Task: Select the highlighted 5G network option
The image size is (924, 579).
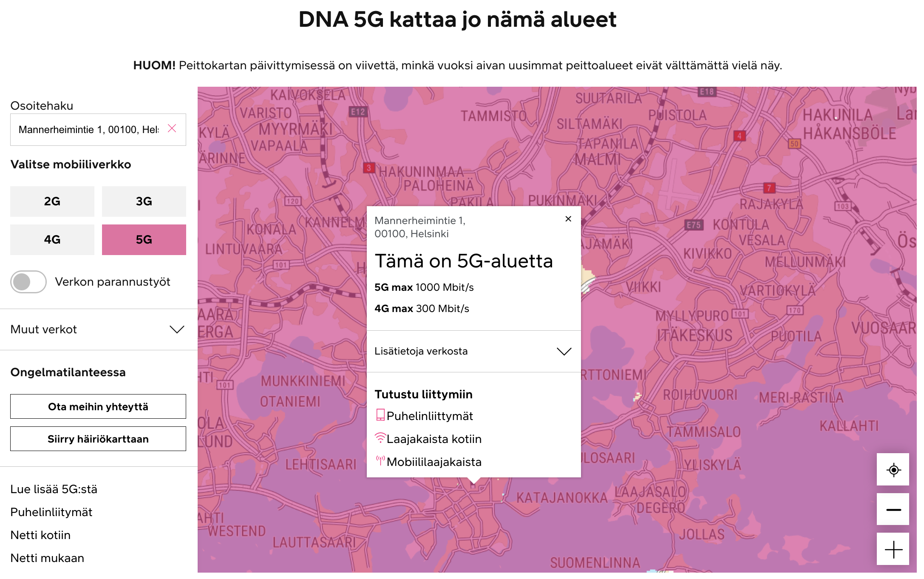Action: pos(144,240)
